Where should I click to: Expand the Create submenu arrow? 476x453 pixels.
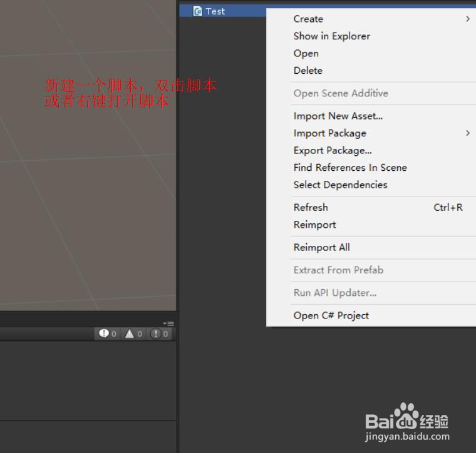tap(467, 19)
